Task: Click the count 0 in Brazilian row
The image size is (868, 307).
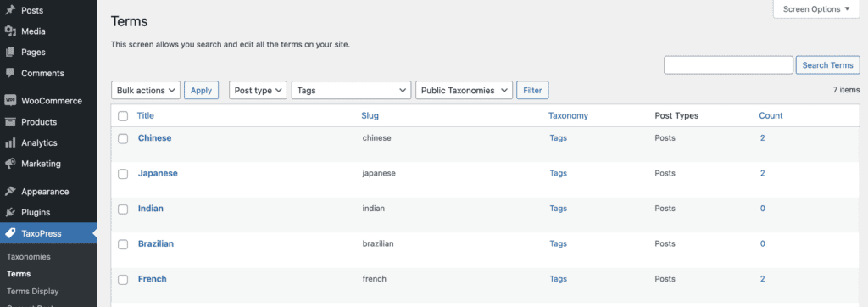Action: click(x=762, y=244)
